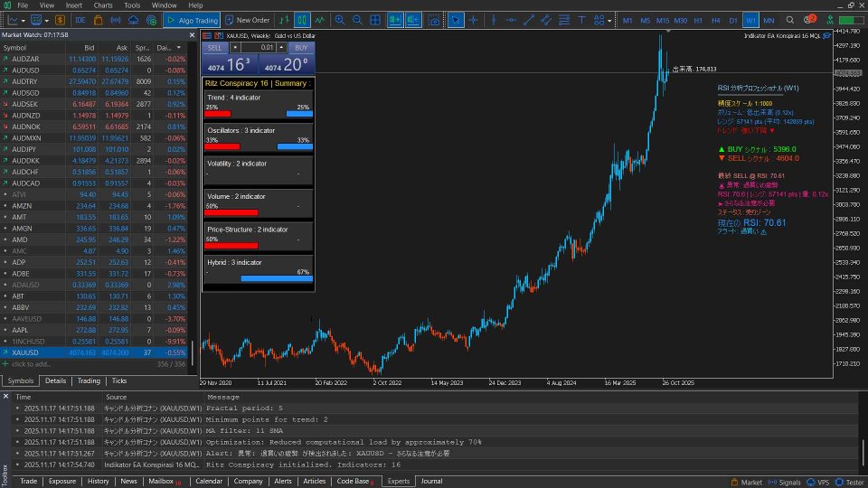This screenshot has height=488, width=868.
Task: Increase lot volume with up arrow
Action: click(281, 48)
